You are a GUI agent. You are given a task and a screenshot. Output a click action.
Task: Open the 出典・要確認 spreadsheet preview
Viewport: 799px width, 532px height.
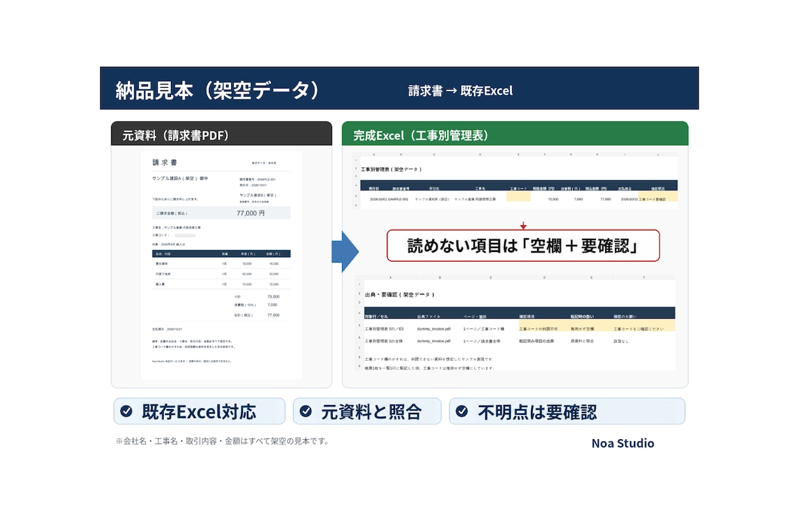point(515,322)
